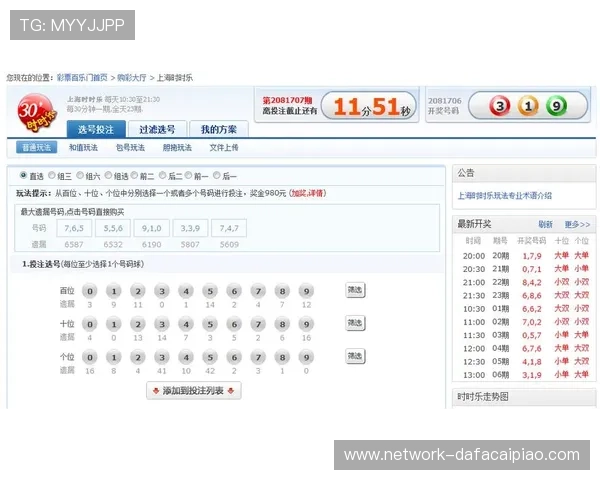
Task: Select number ball 7 in 个位 row
Action: (258, 358)
